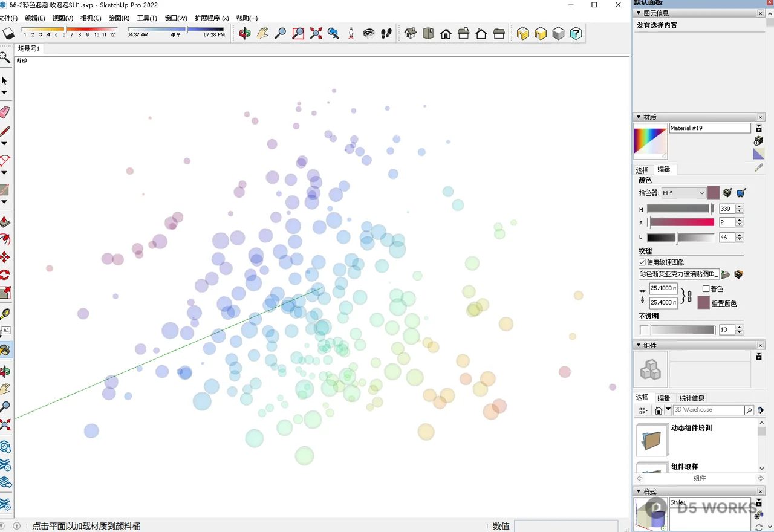Screen dimensions: 774x532
Task: Toggle the texture aspect ratio lock chain
Action: [x=688, y=296]
